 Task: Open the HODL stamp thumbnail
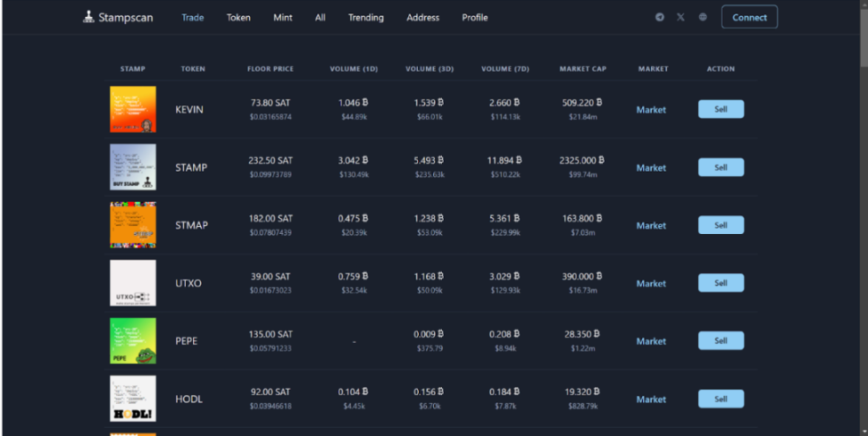(x=133, y=398)
